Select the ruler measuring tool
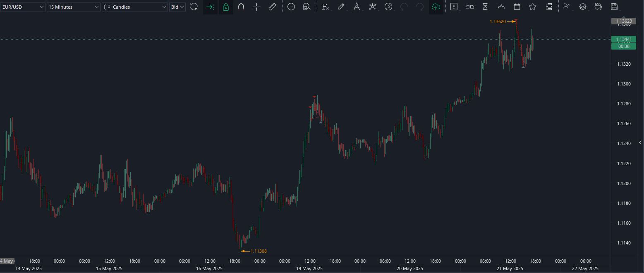The height and width of the screenshot is (273, 644). 273,7
